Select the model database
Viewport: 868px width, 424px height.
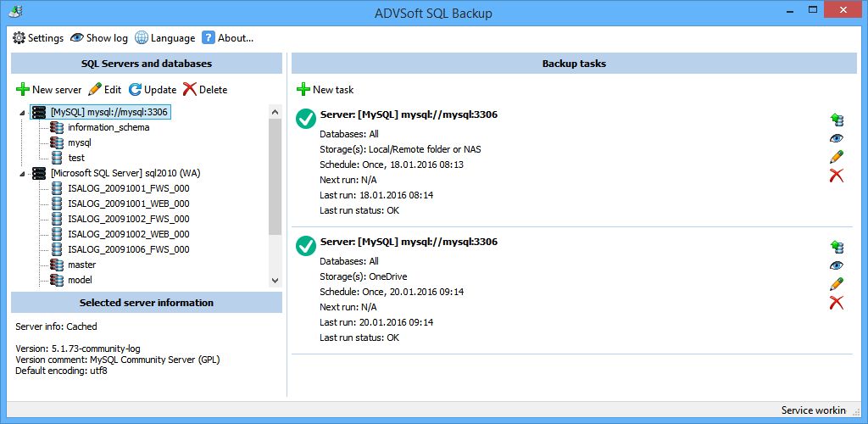tap(80, 280)
